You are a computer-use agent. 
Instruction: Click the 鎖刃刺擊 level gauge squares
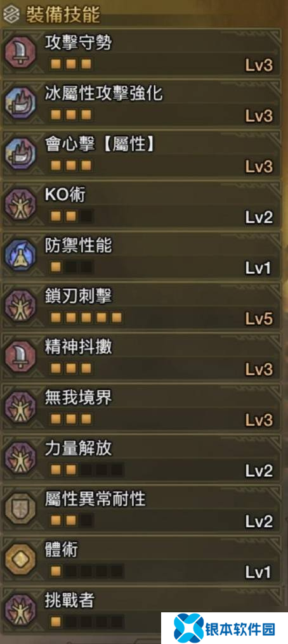pyautogui.click(x=86, y=318)
